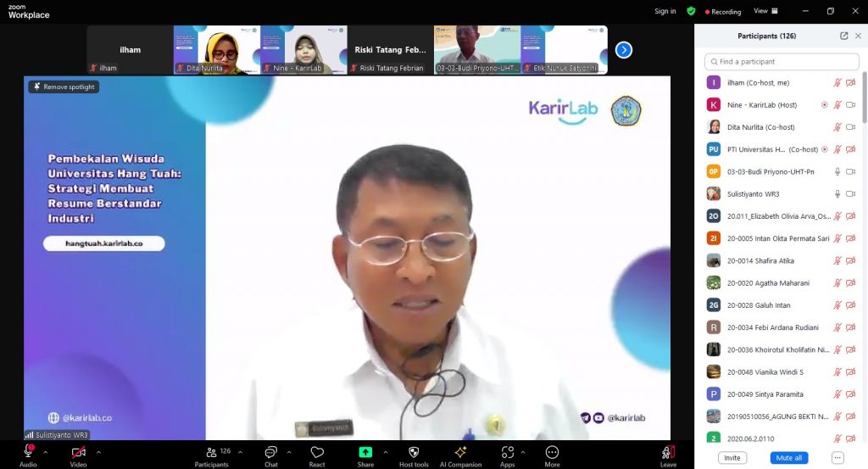The image size is (868, 469).
Task: Remove spotlight from the speaker video
Action: (64, 87)
